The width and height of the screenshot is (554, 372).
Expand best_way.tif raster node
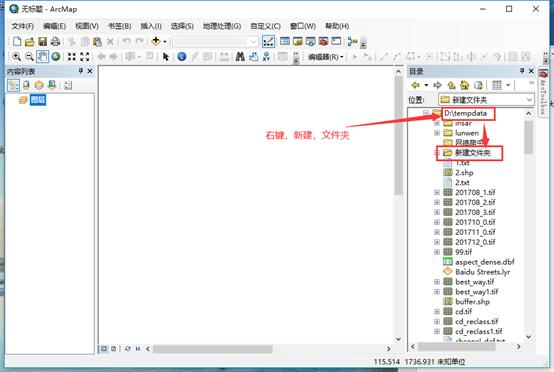tap(437, 282)
